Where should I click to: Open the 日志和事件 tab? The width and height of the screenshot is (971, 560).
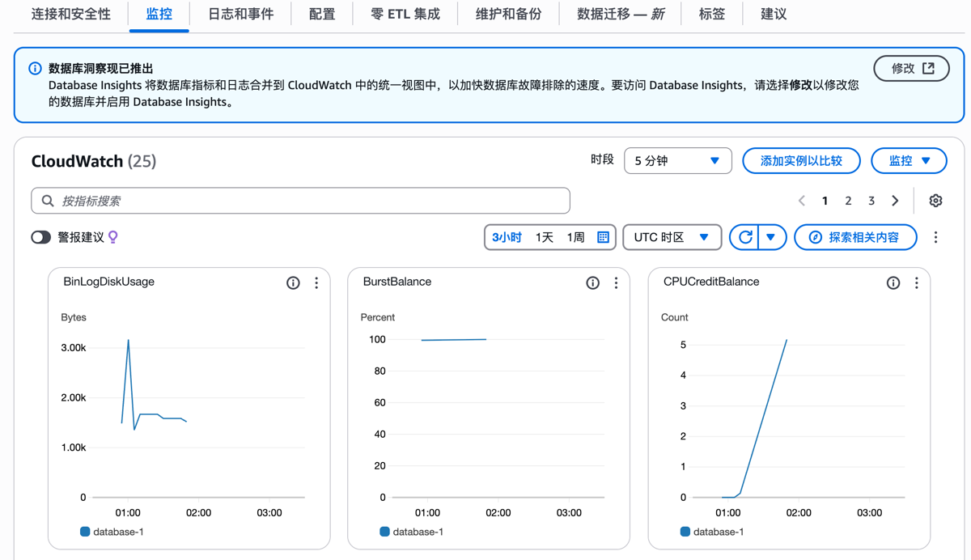(x=240, y=14)
